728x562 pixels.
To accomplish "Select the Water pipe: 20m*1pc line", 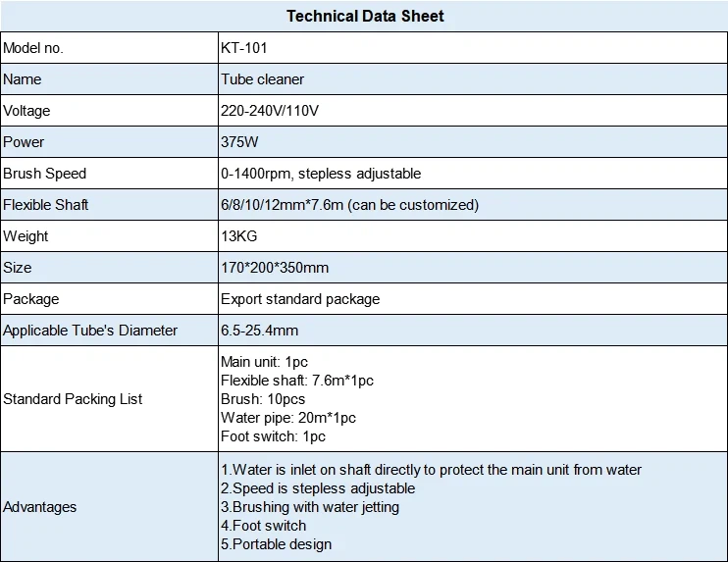I will point(288,418).
